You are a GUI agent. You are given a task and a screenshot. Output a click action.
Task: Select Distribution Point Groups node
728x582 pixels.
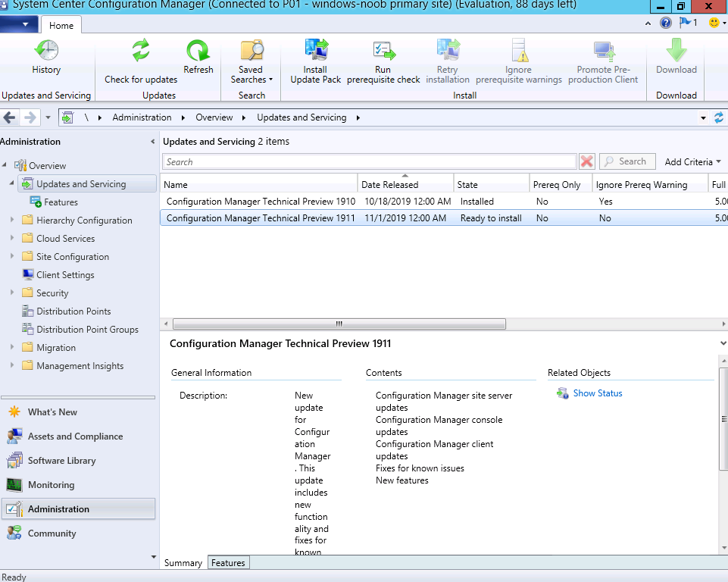coord(87,330)
